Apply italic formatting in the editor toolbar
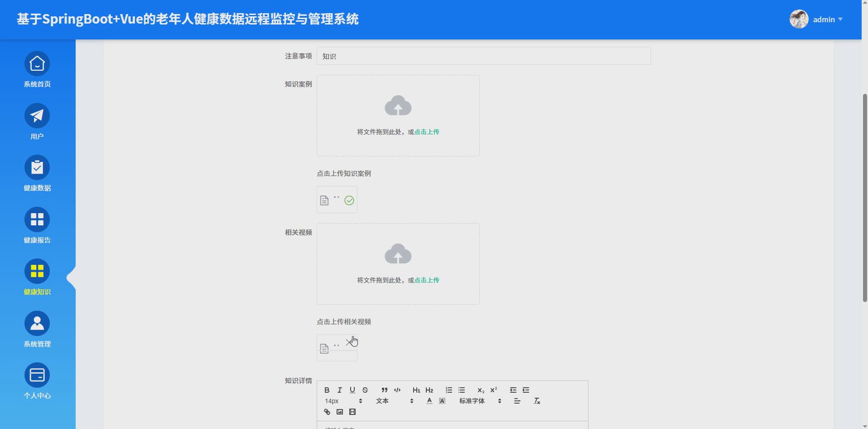868x429 pixels. pos(339,390)
